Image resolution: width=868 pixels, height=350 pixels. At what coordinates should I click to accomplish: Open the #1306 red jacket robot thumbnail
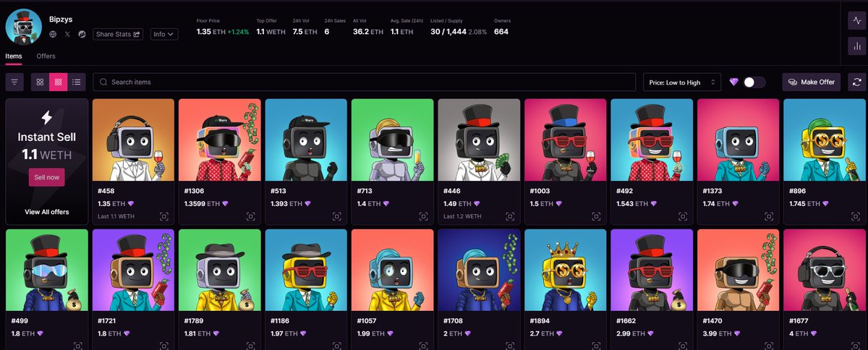[220, 140]
